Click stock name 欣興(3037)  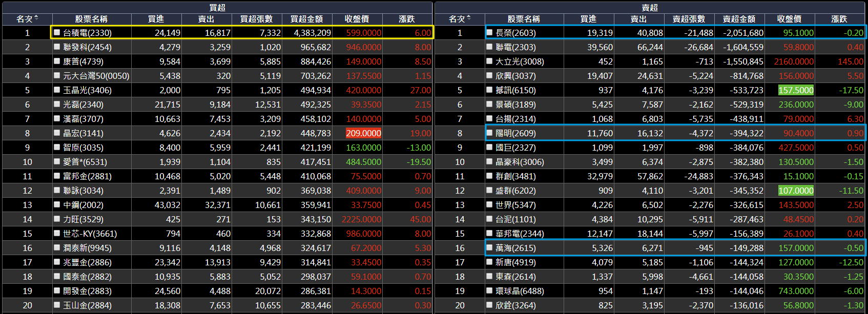pos(515,75)
